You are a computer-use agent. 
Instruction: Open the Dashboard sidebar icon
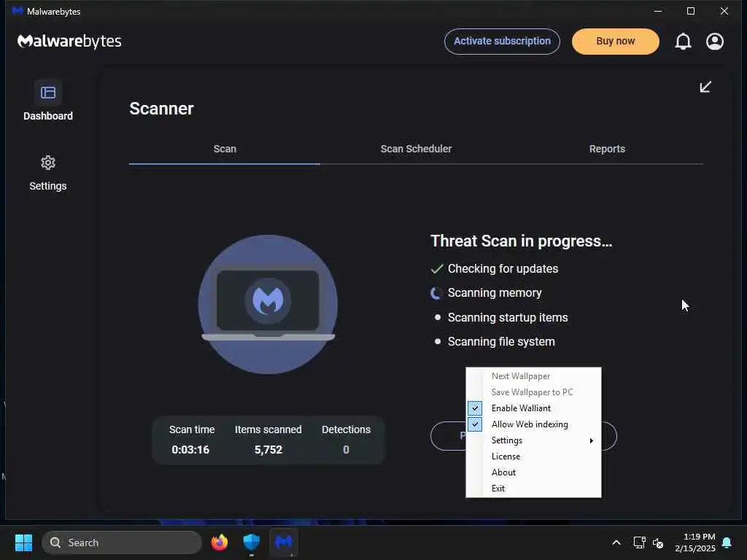[47, 93]
